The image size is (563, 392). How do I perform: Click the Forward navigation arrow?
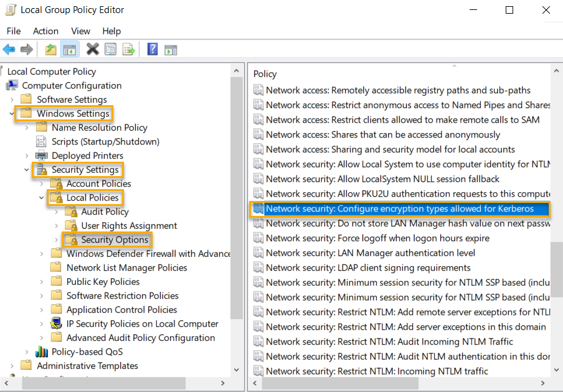coord(26,49)
